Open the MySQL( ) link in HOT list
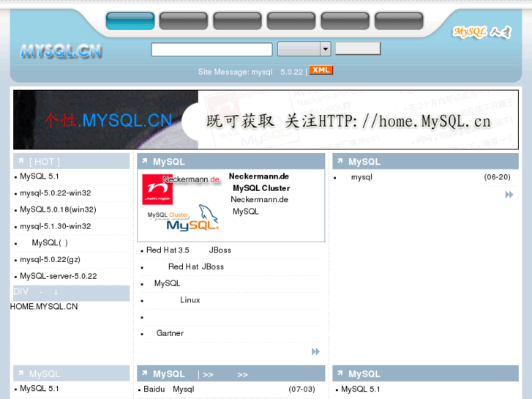Screen dimensions: 532x399 click(50, 243)
